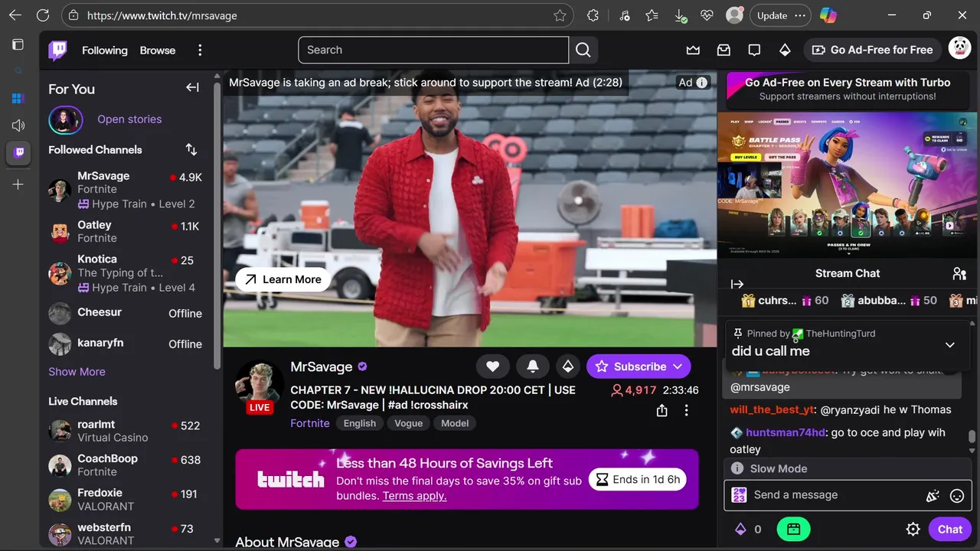The width and height of the screenshot is (980, 551).
Task: Open the user profile avatar menu
Action: tap(959, 50)
